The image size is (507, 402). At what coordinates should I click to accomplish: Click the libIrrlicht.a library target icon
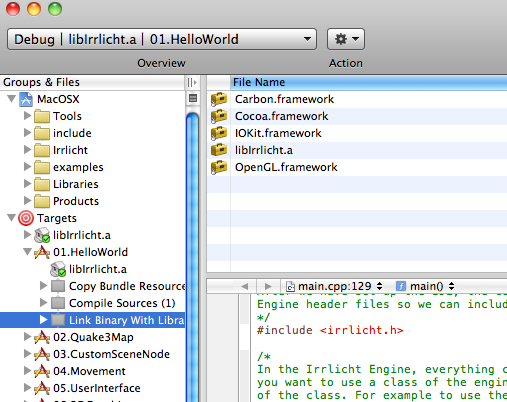click(x=42, y=235)
